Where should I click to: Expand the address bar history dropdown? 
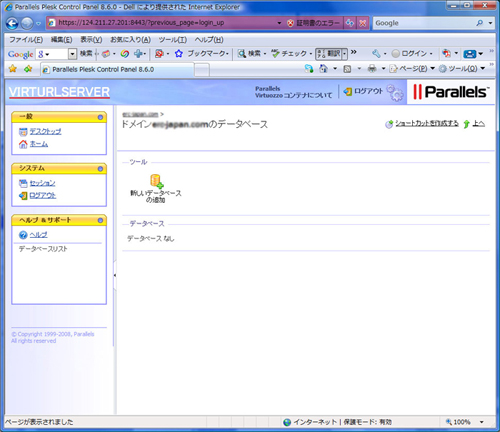279,23
